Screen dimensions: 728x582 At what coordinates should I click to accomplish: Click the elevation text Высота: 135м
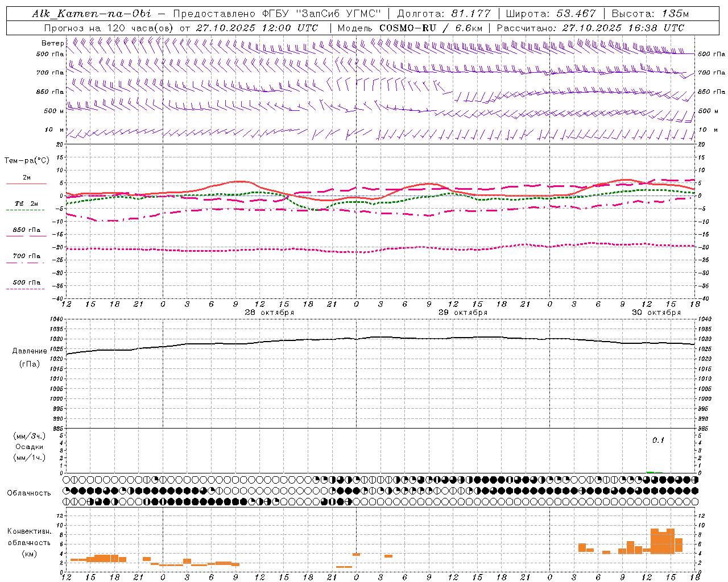[650, 14]
